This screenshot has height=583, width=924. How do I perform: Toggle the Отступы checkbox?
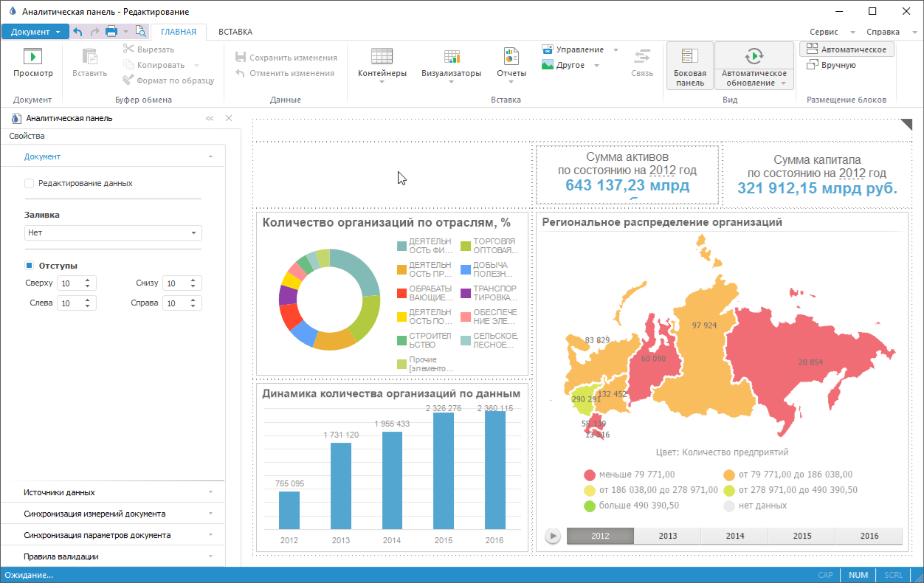point(30,266)
